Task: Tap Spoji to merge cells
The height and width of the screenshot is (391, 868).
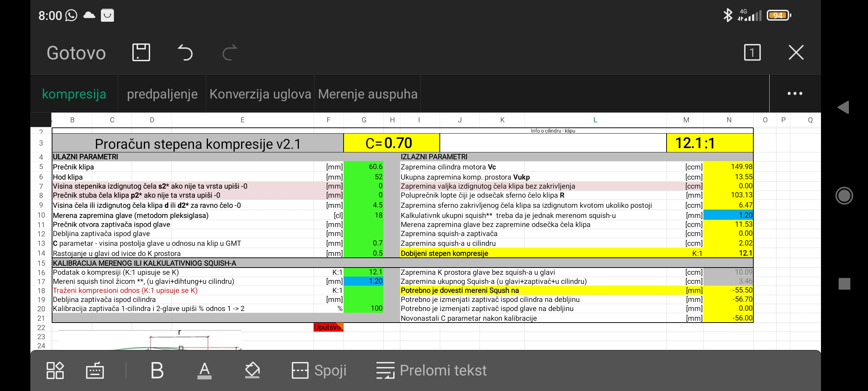Action: click(319, 370)
